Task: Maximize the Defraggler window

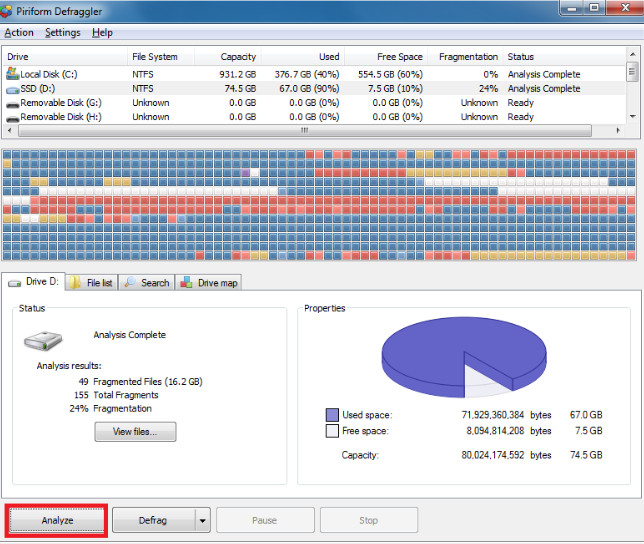Action: click(594, 7)
